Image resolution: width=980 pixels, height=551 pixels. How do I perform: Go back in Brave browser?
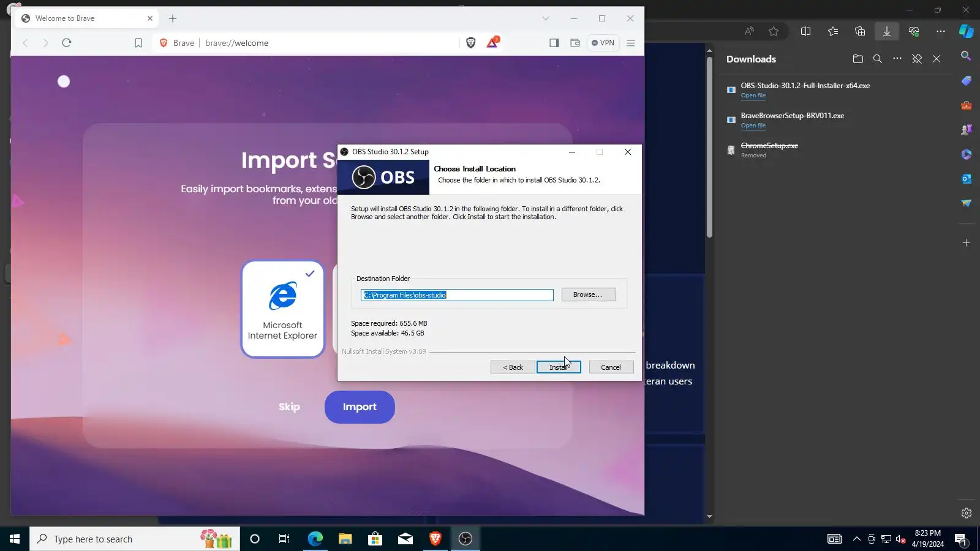(x=25, y=43)
